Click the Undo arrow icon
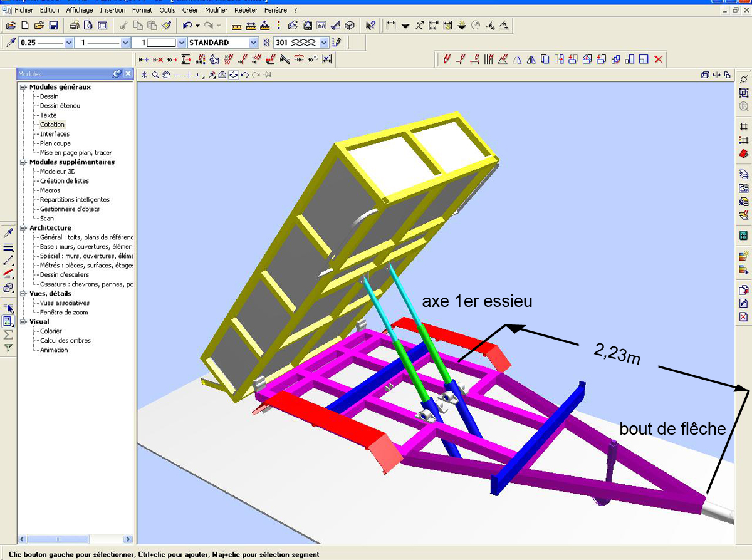Viewport: 752px width, 560px height. coord(187,26)
